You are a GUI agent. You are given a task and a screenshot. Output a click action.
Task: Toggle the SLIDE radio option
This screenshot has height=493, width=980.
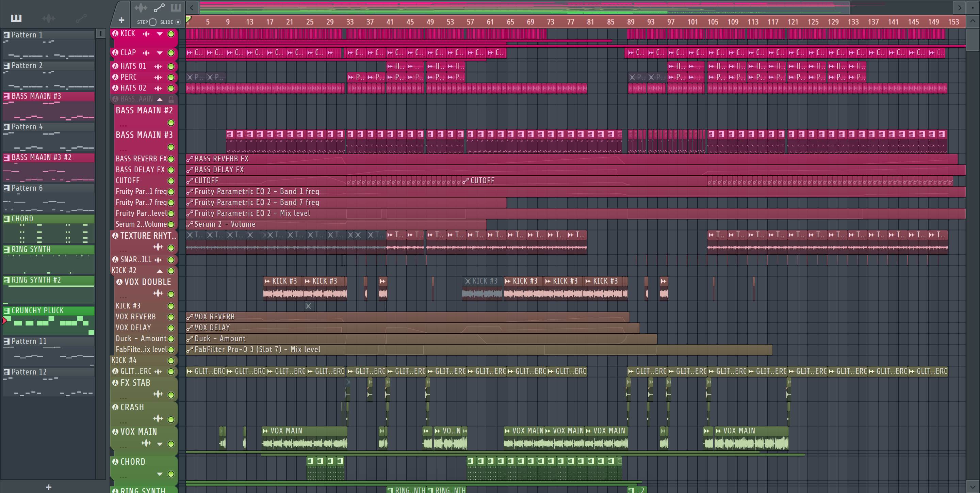pos(178,22)
